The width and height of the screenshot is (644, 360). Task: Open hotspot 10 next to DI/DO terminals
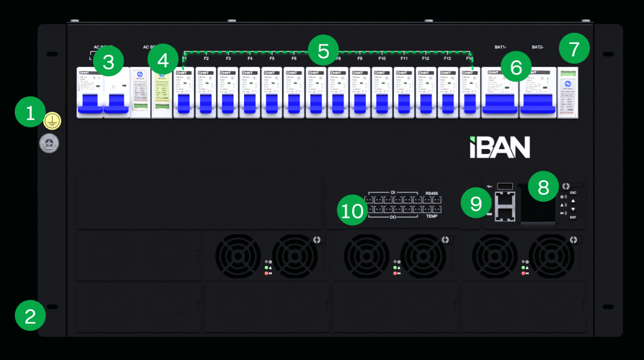(352, 211)
